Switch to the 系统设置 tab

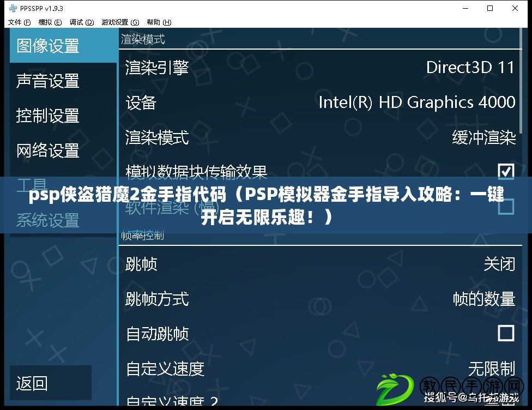[x=63, y=220]
